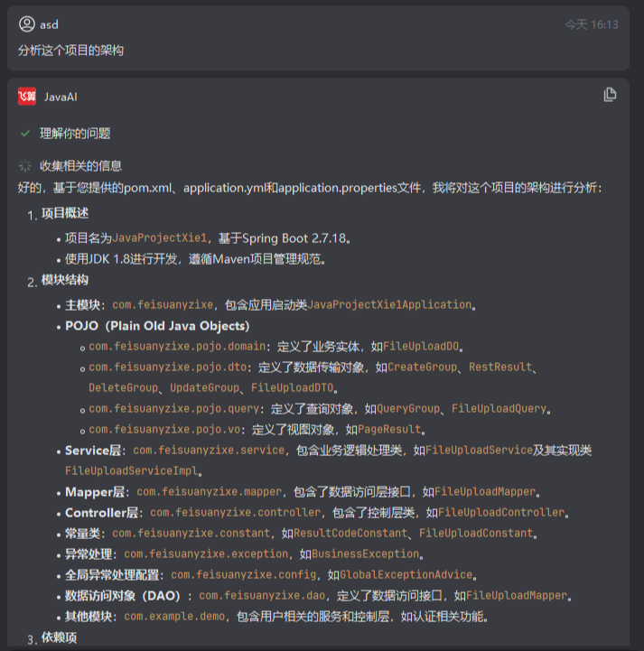Click the package com.feisuanyzixe in 主模块 line

pos(163,305)
